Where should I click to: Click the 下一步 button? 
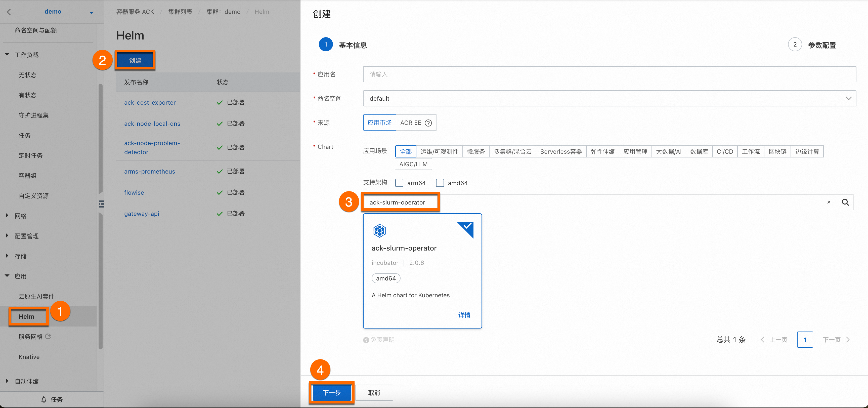[x=332, y=392]
